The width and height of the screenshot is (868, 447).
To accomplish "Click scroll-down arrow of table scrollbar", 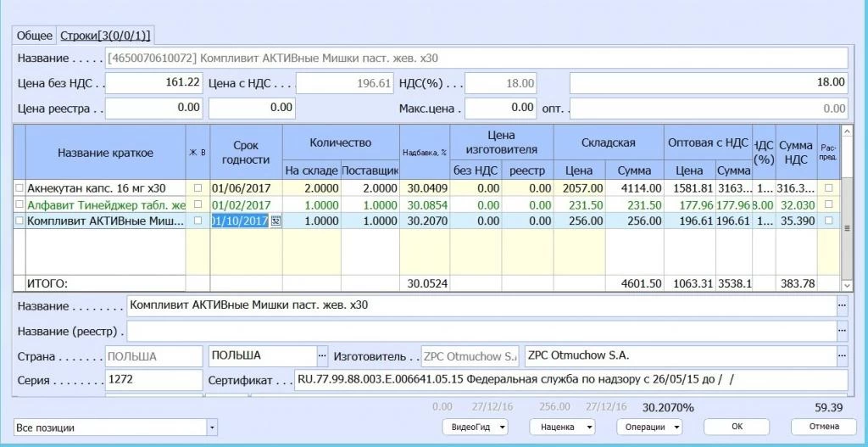I will tap(847, 285).
